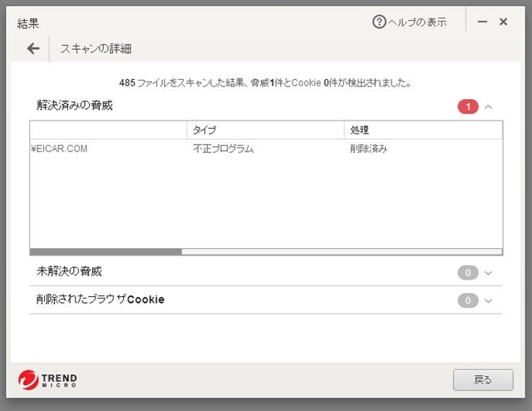Click the 不正プログラム type cell
Image resolution: width=532 pixels, height=411 pixels.
pyautogui.click(x=224, y=149)
